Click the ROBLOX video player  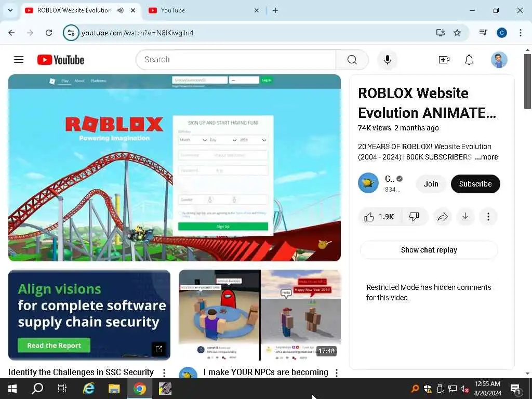[175, 168]
